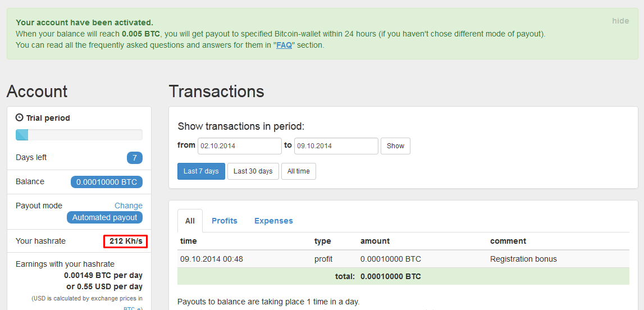The image size is (644, 310).
Task: Hide the account activated notification
Action: click(620, 21)
